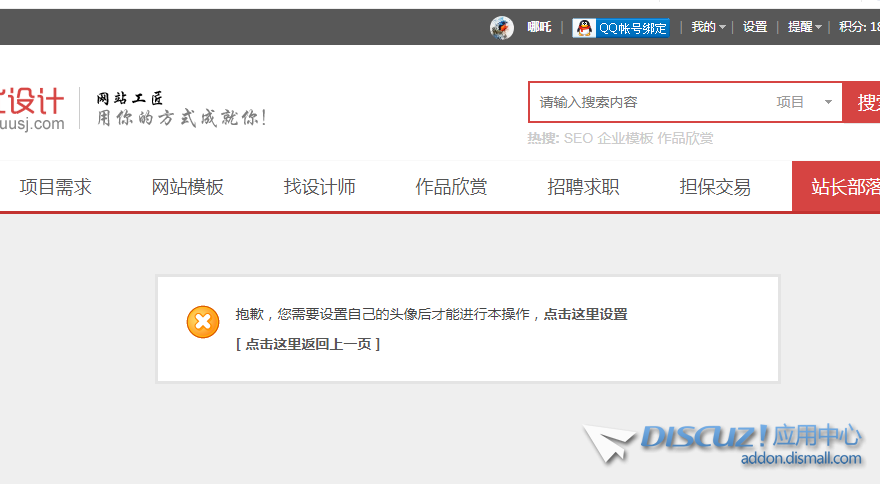This screenshot has height=484, width=880.
Task: Click the orange error X icon
Action: coord(203,322)
